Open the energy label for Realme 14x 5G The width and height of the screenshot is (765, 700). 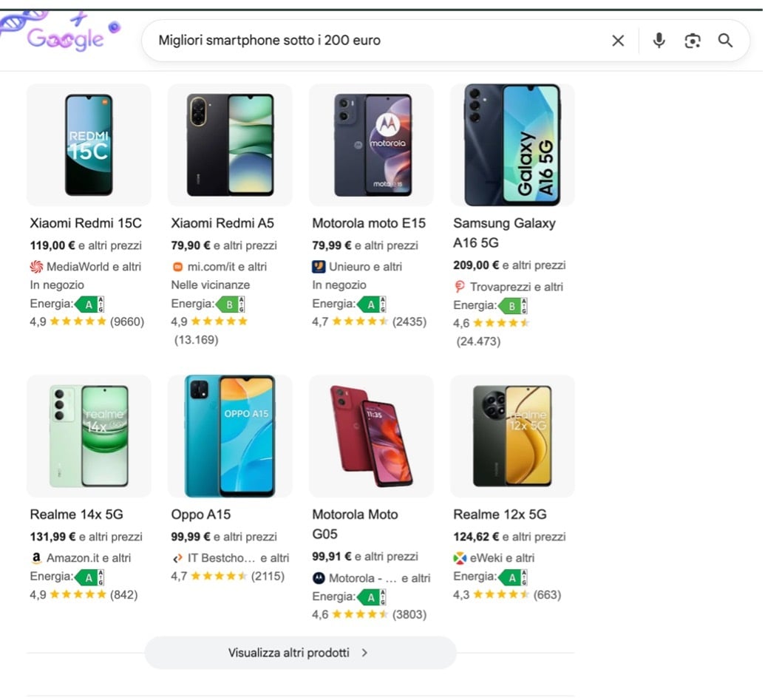click(88, 576)
